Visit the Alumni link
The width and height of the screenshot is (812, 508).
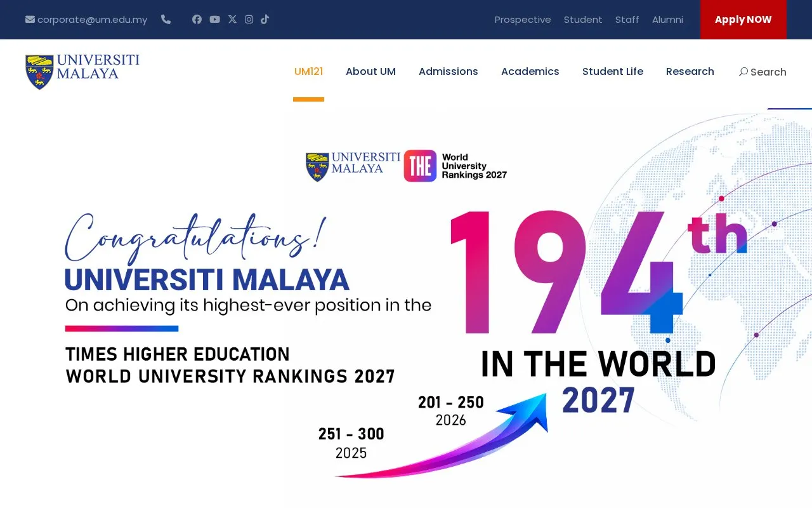[667, 20]
